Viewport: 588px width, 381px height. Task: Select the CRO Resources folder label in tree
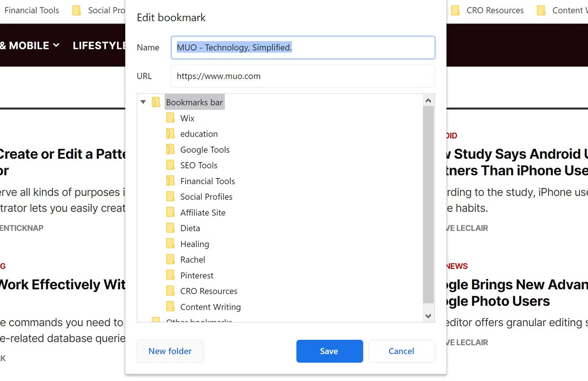click(x=209, y=291)
